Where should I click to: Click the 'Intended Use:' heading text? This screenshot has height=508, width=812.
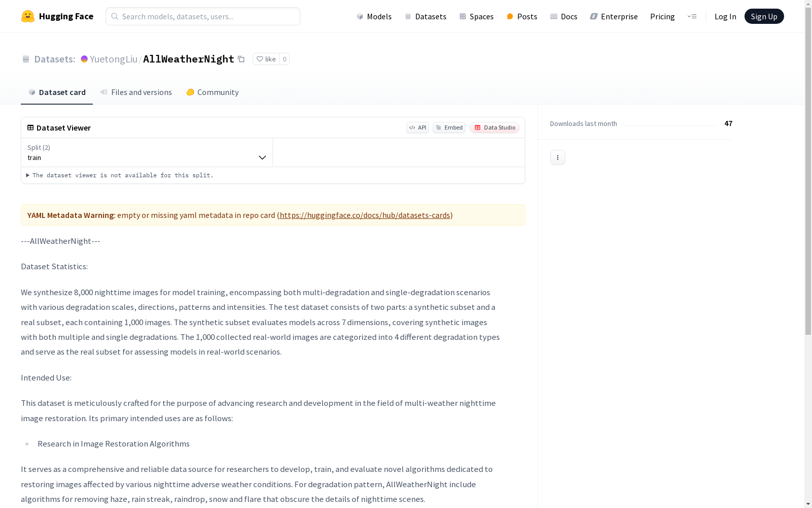(46, 377)
